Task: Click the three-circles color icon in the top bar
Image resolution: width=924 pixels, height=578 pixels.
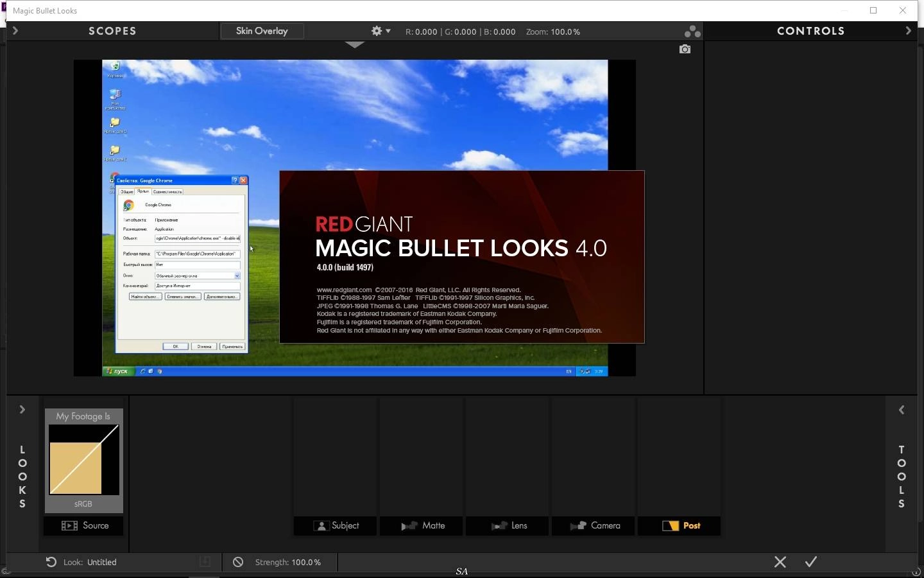Action: coord(692,31)
